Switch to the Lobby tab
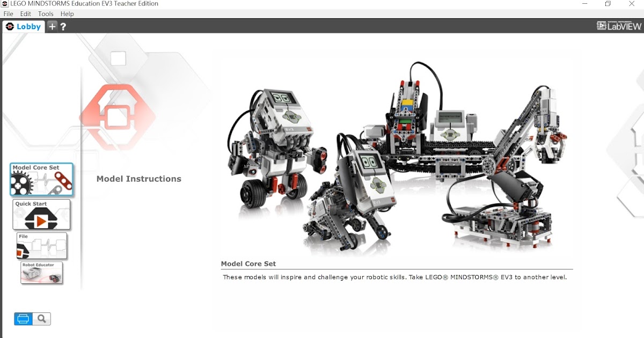The image size is (644, 338). point(26,25)
